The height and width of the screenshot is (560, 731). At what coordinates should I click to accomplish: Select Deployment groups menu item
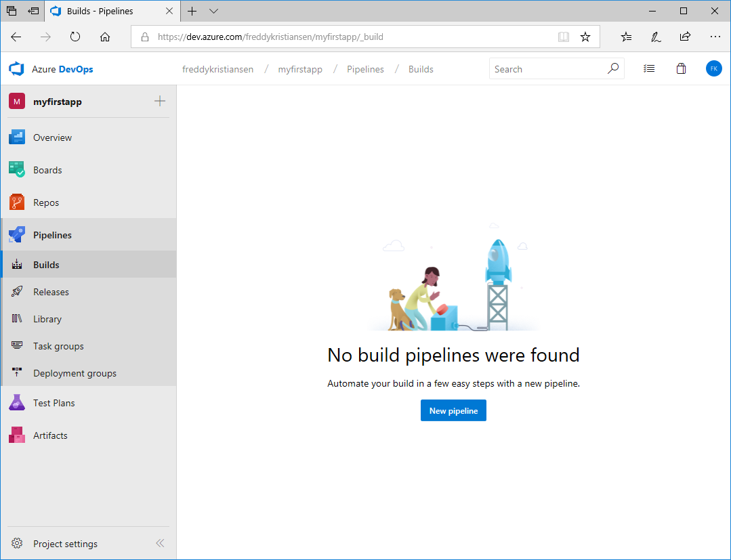[x=75, y=373]
